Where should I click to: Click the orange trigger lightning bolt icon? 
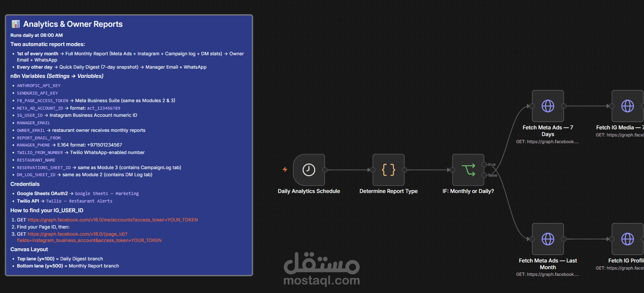click(x=285, y=170)
